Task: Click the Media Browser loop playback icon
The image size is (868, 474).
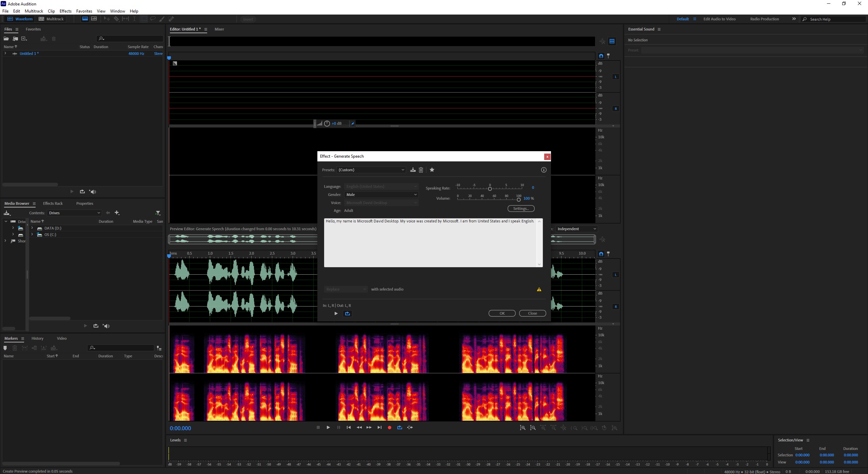Action: [x=96, y=326]
